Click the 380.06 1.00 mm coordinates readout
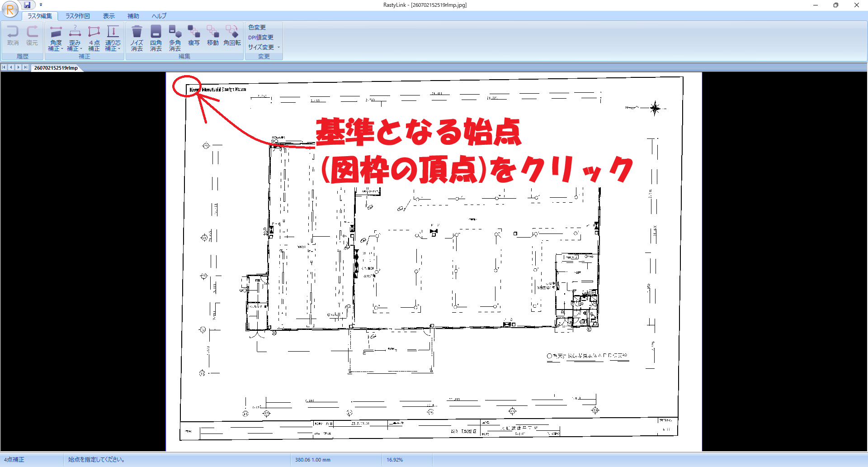This screenshot has height=467, width=868. coord(313,460)
